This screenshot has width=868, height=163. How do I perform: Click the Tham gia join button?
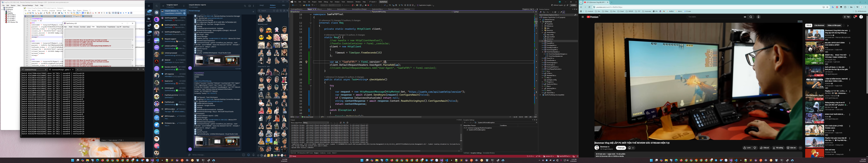pos(621,148)
